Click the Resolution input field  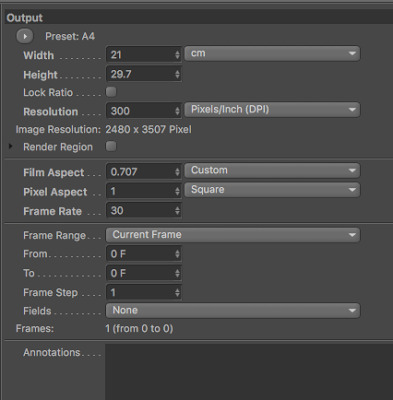[144, 111]
